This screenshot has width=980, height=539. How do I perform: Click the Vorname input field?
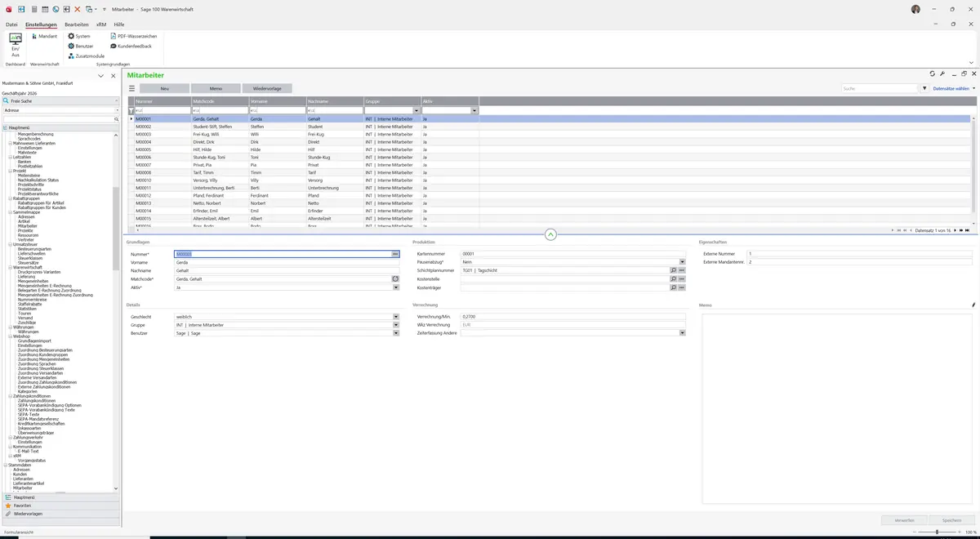click(x=287, y=262)
